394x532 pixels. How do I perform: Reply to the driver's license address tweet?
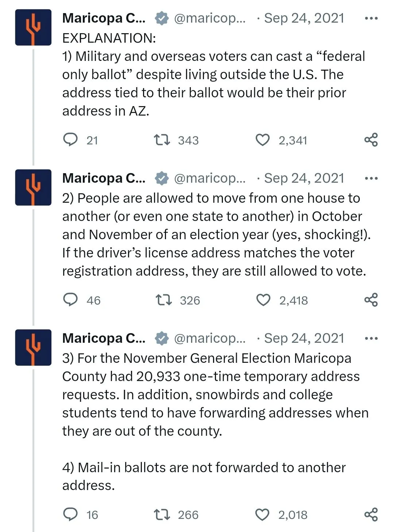tap(70, 300)
